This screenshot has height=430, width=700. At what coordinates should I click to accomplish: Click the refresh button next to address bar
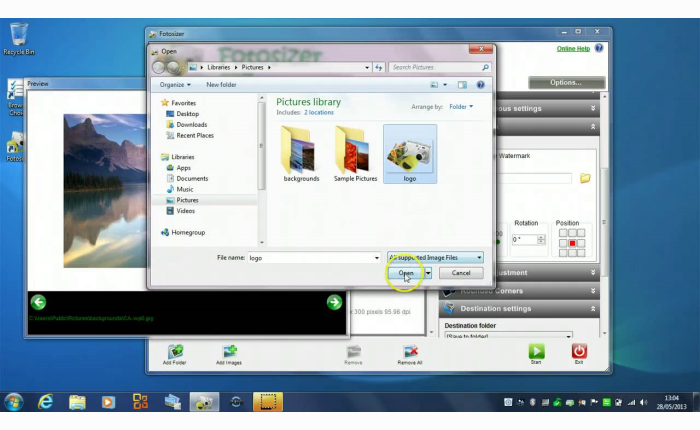[x=379, y=67]
